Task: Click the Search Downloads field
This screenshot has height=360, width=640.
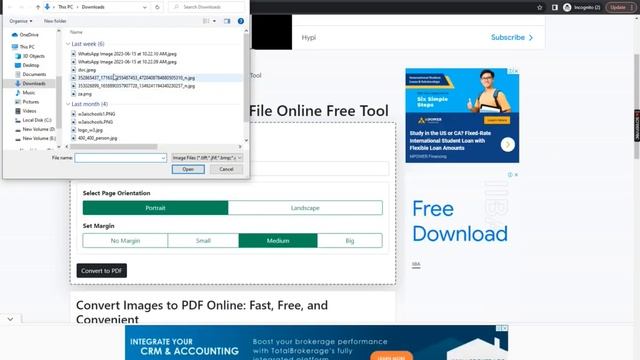Action: pyautogui.click(x=207, y=7)
